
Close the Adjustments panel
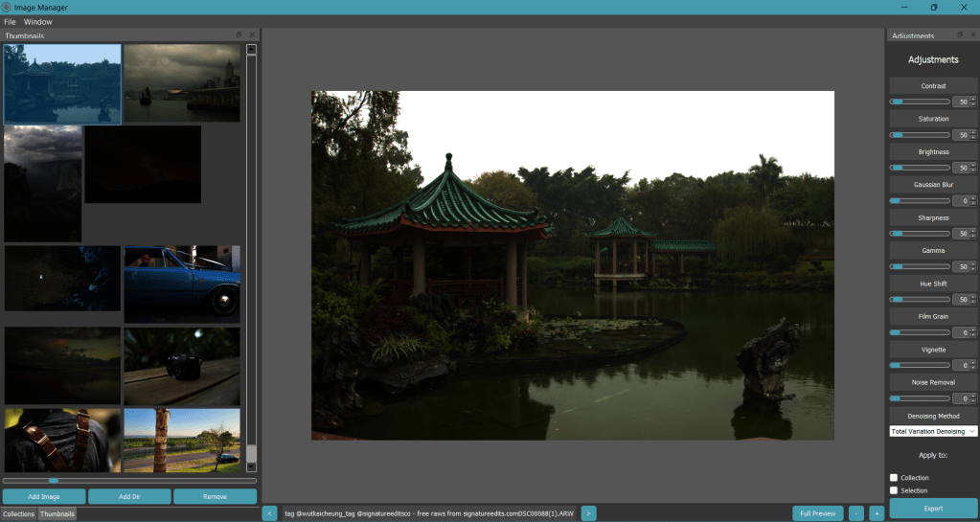pyautogui.click(x=973, y=35)
